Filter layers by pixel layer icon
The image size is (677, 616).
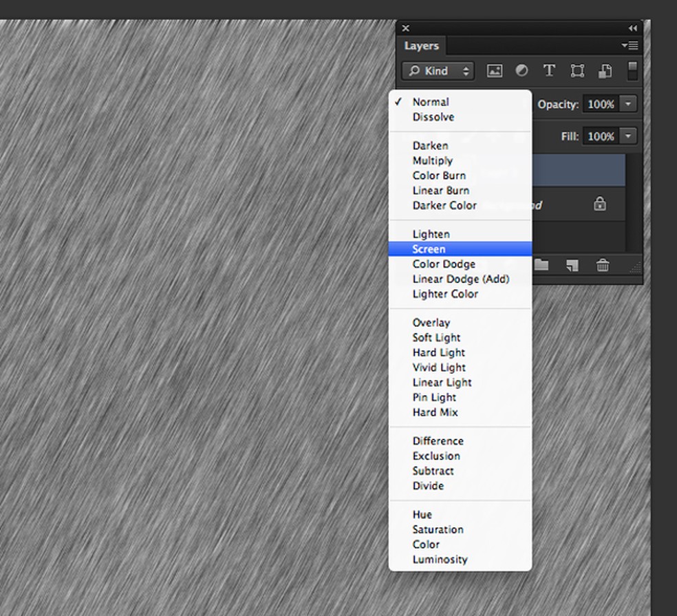point(494,71)
